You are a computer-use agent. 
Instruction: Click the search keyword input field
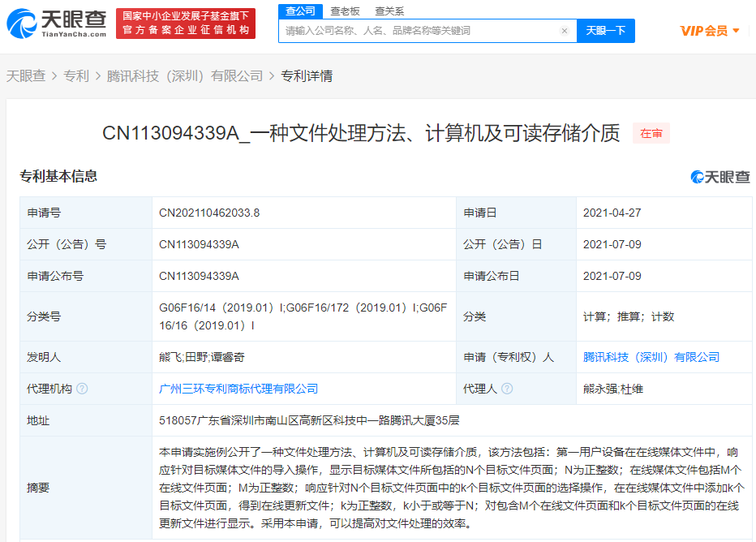pos(418,31)
